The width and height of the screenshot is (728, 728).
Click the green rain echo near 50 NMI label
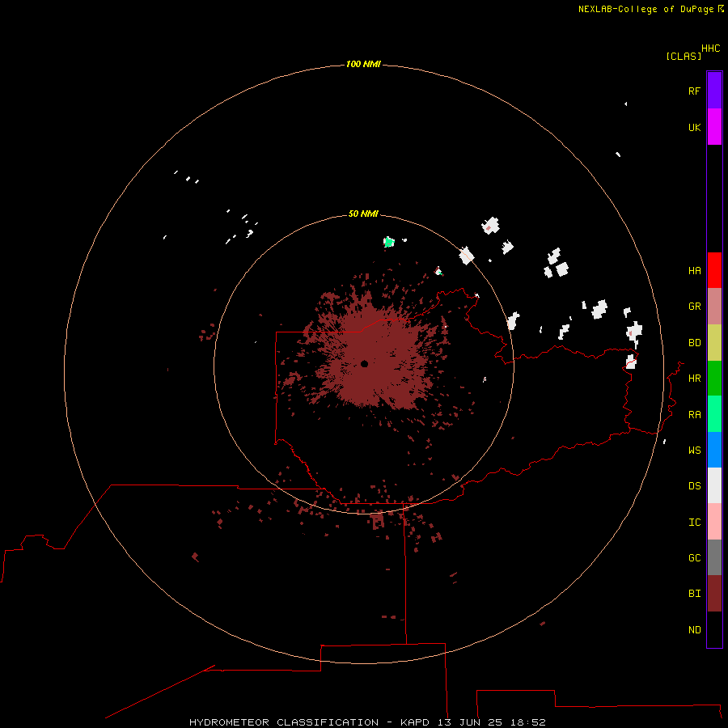(388, 241)
